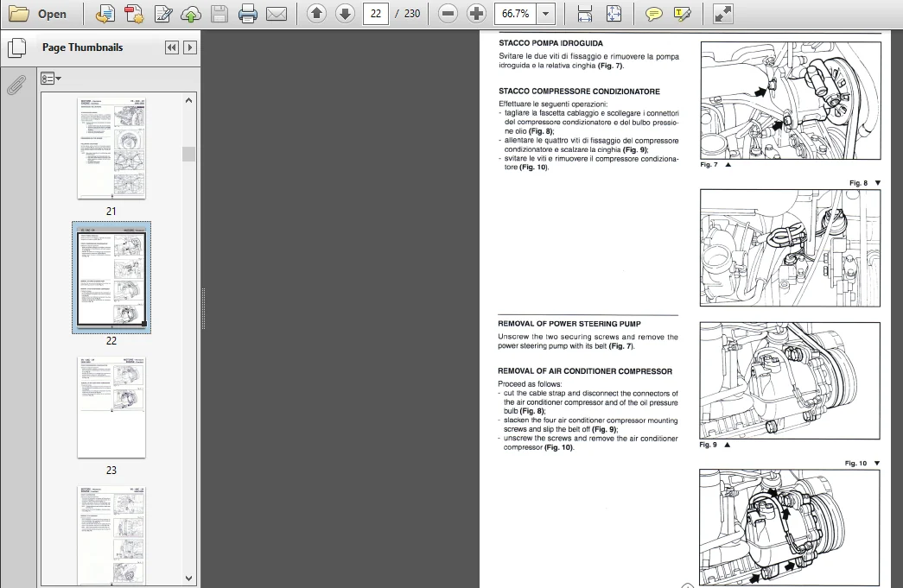
Task: Click the thumbnail scrollbar up arrow
Action: click(188, 100)
